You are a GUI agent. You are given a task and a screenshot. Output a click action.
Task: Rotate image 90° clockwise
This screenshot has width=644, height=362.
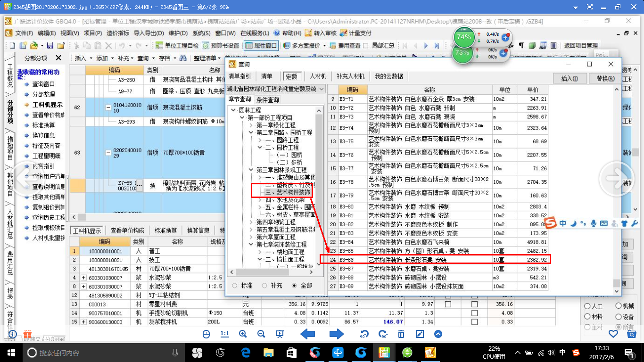click(x=383, y=334)
